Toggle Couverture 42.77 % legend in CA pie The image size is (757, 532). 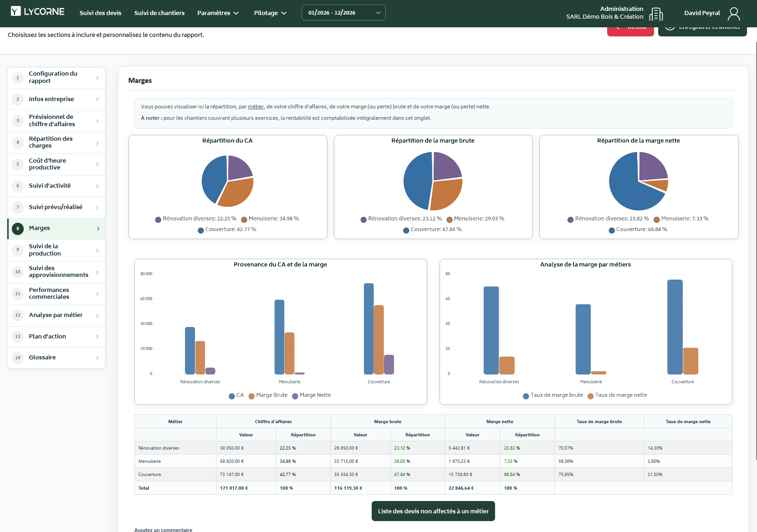(x=227, y=230)
